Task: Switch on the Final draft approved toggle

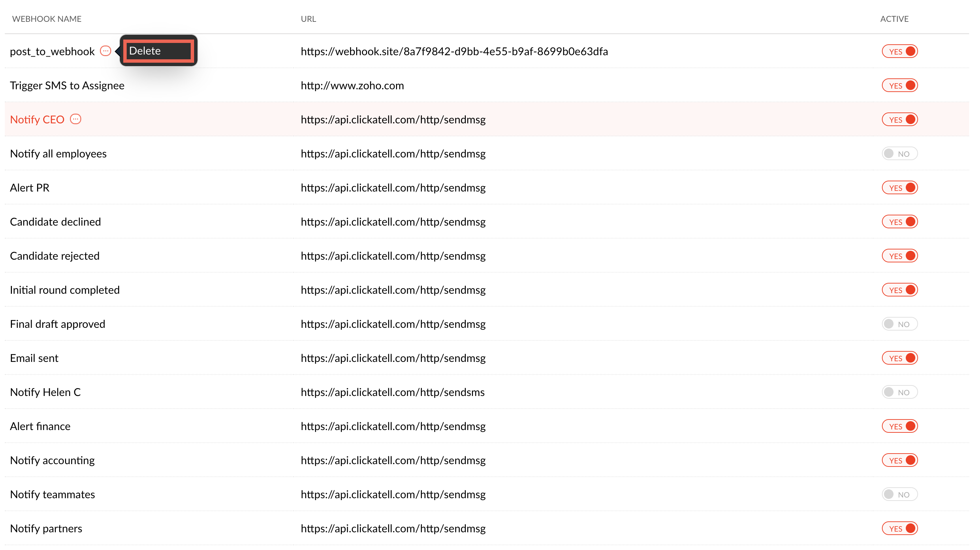Action: [899, 324]
